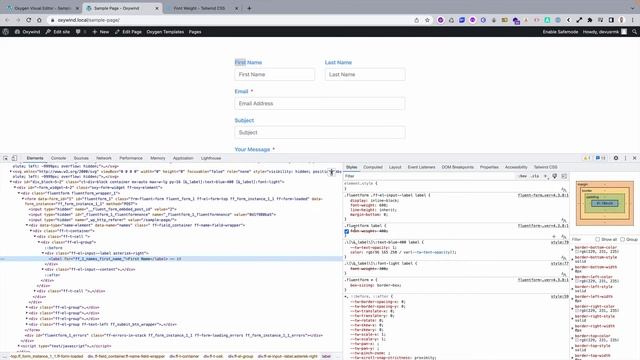Collapse the form fluentform_1 node

pos(23,199)
